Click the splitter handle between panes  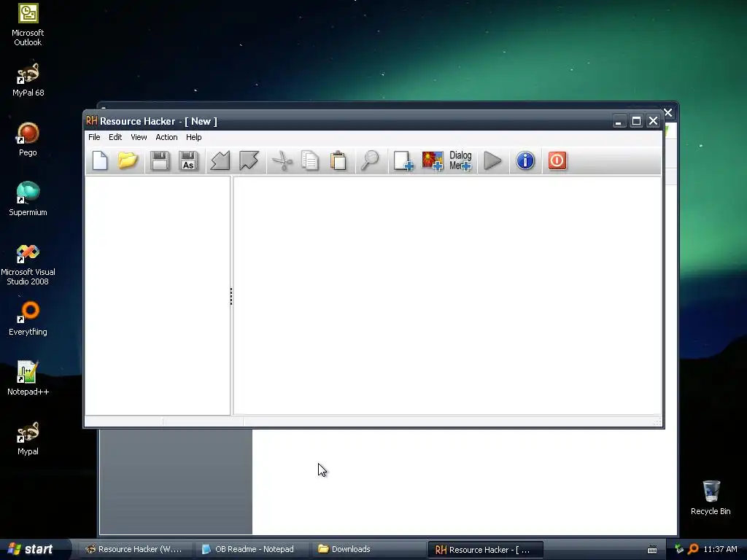point(231,296)
